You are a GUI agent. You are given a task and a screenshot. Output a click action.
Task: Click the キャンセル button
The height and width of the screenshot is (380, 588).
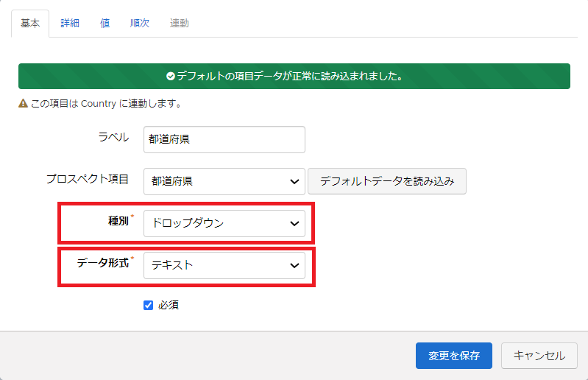tap(539, 356)
